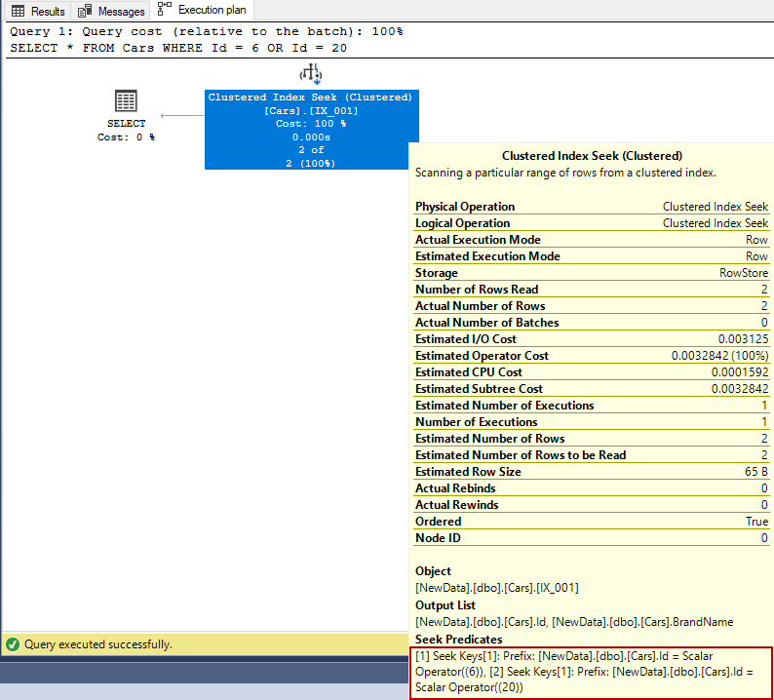Click the green query success checkmark icon

(x=13, y=644)
